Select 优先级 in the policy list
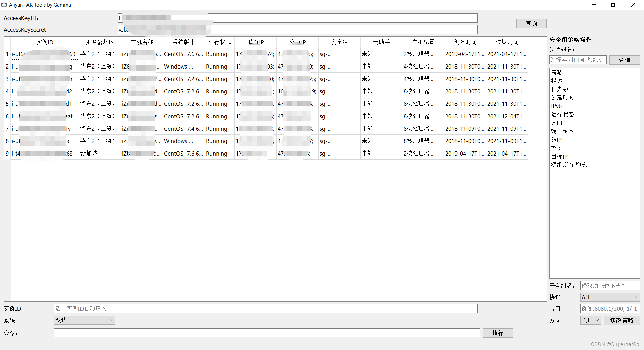Viewport: 644px width, 350px height. pyautogui.click(x=559, y=89)
